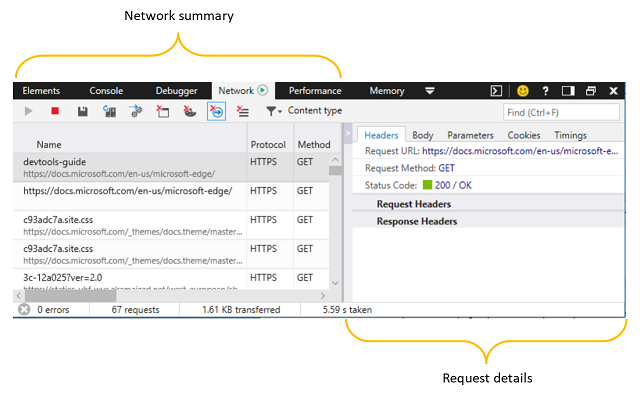Undock DevTools into separate window
The height and width of the screenshot is (396, 640).
591,91
